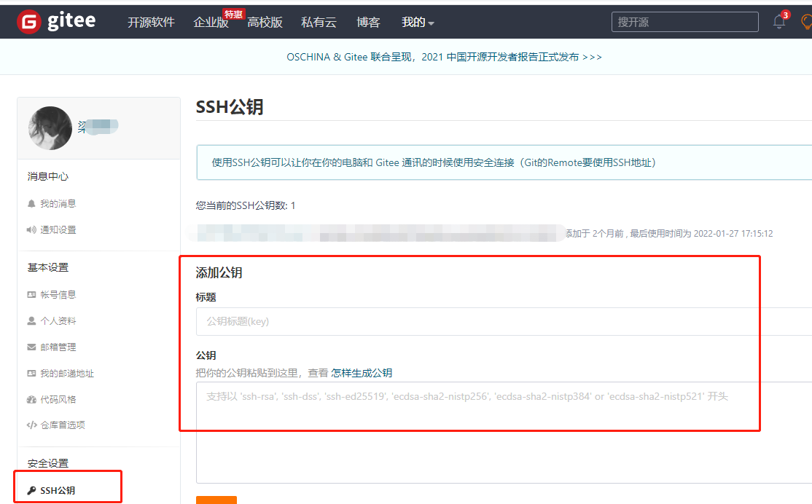
Task: Go to 个人资料 settings
Action: 58,320
